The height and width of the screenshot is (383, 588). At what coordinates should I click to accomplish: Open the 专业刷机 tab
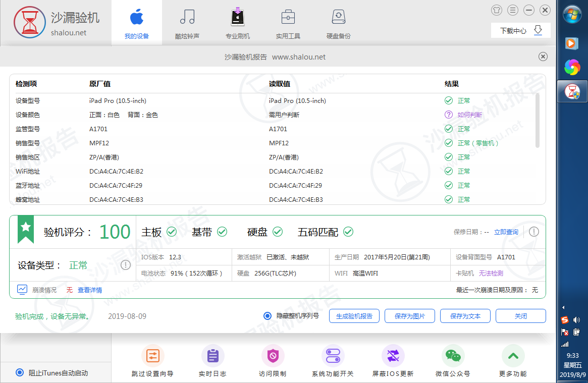[x=237, y=23]
